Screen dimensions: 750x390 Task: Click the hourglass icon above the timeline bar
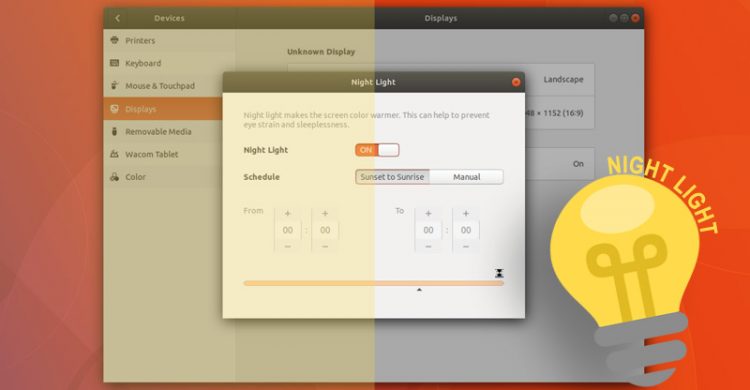[x=499, y=273]
